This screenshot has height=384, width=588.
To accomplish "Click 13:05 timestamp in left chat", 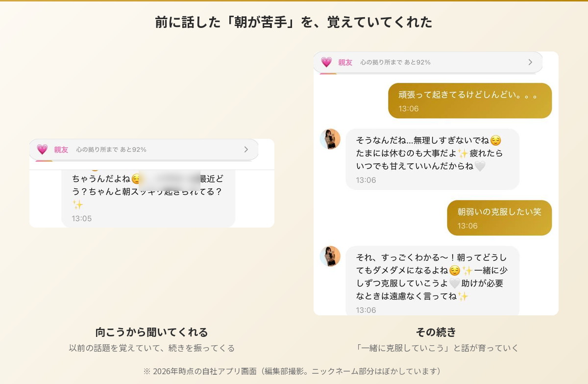I will coord(82,219).
